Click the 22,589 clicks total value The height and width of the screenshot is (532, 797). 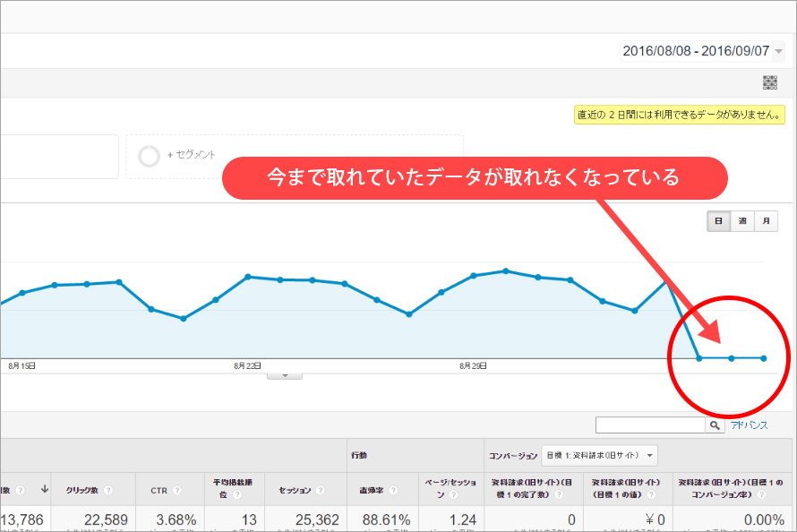[x=106, y=519]
